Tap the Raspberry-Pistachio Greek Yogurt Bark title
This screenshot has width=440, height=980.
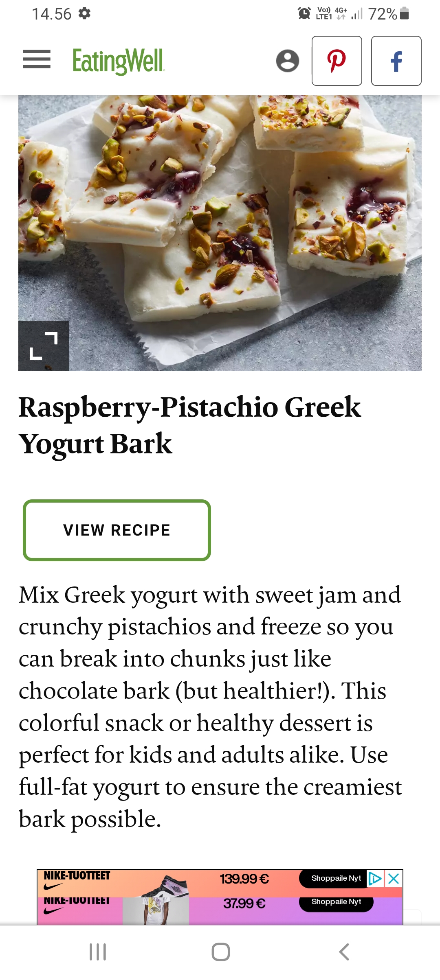[x=189, y=425]
